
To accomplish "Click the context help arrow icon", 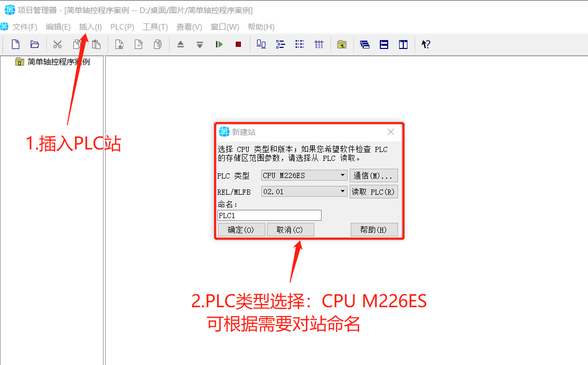I will tap(425, 44).
